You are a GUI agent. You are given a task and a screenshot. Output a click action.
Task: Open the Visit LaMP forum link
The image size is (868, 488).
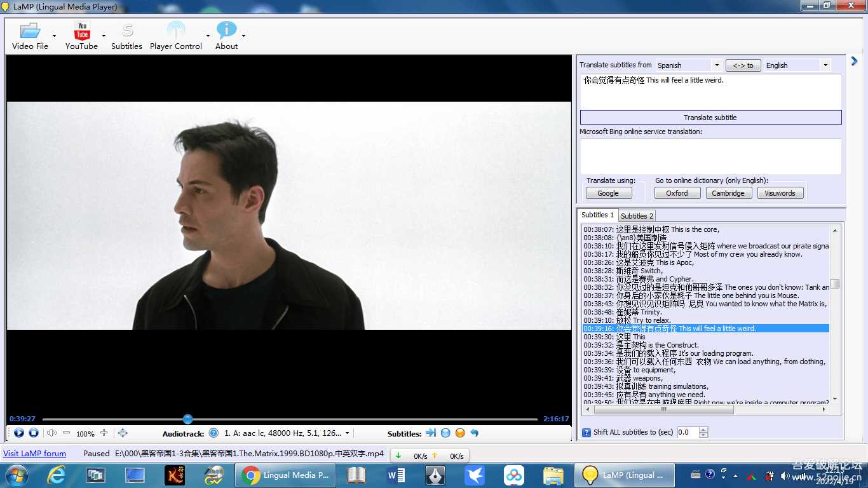[34, 453]
